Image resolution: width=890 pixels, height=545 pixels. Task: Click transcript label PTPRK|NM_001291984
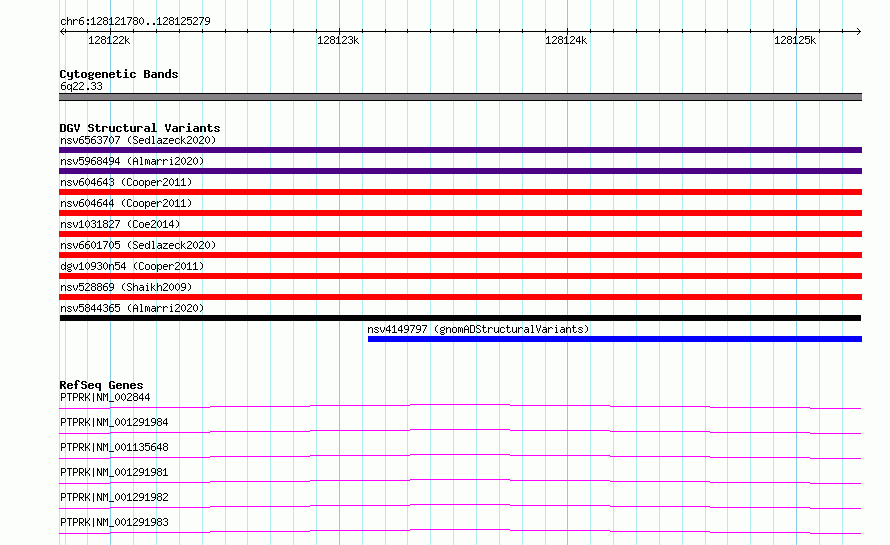click(x=114, y=422)
